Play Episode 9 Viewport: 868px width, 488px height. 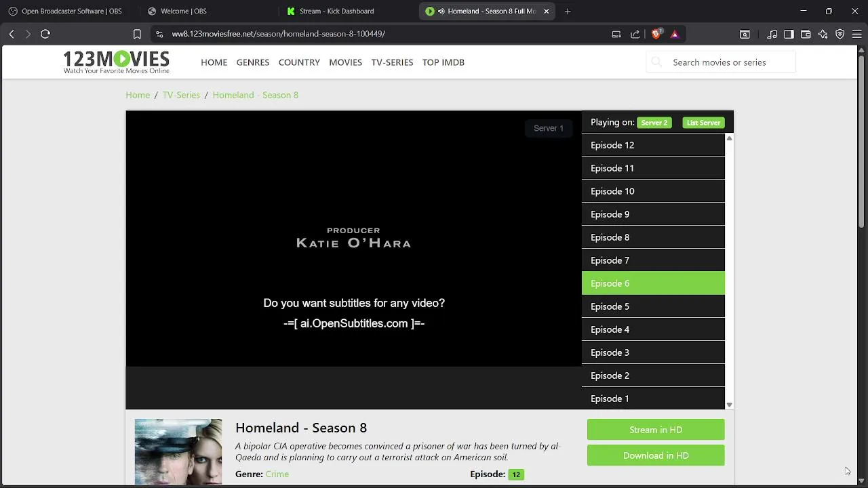(x=653, y=214)
